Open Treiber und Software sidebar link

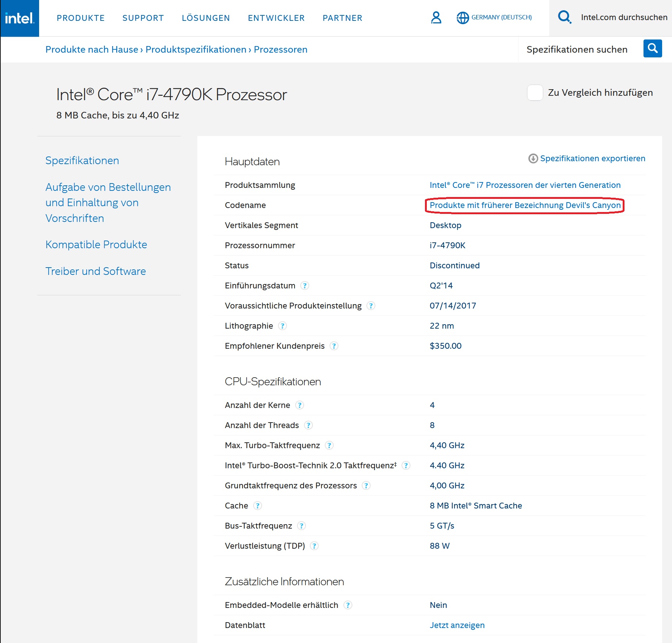click(x=95, y=271)
